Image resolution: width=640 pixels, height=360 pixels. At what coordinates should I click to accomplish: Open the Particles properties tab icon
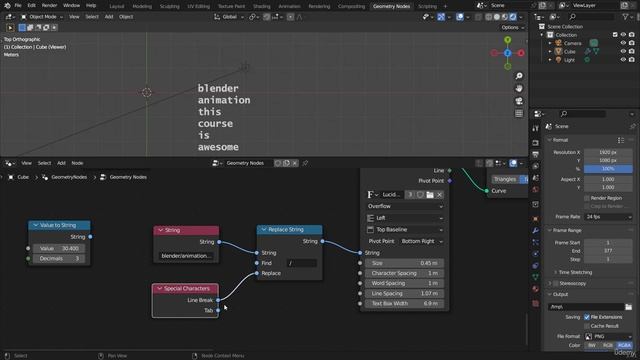click(536, 242)
